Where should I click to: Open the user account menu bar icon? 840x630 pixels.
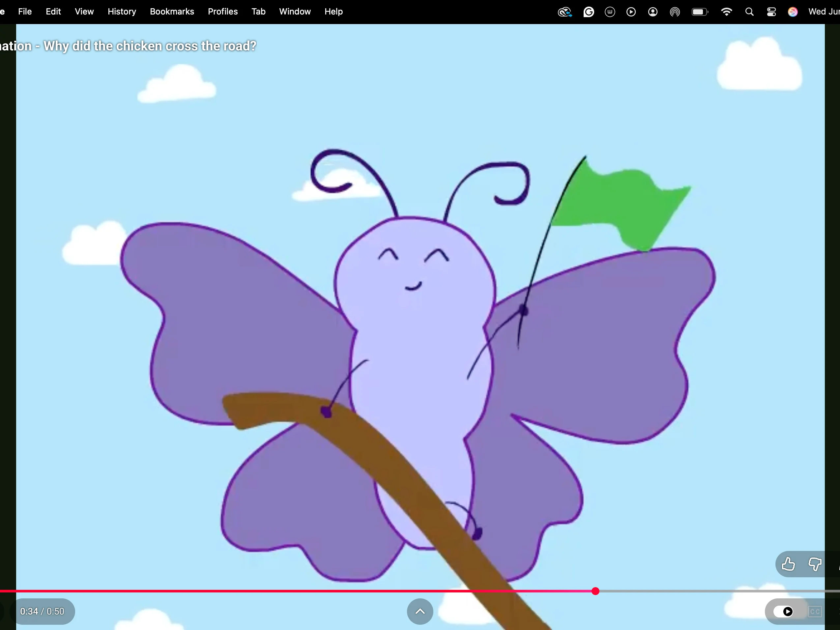point(653,12)
